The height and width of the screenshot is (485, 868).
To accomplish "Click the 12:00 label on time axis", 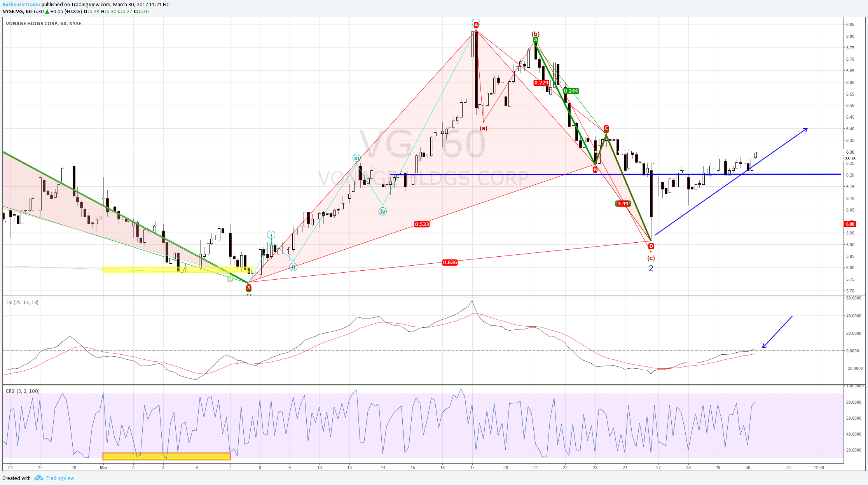I will [819, 467].
